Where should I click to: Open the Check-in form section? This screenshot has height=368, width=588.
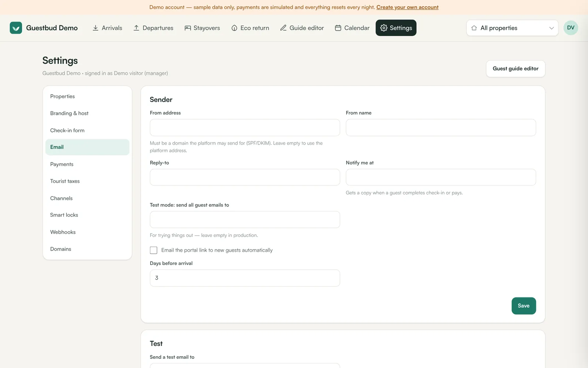pyautogui.click(x=87, y=130)
